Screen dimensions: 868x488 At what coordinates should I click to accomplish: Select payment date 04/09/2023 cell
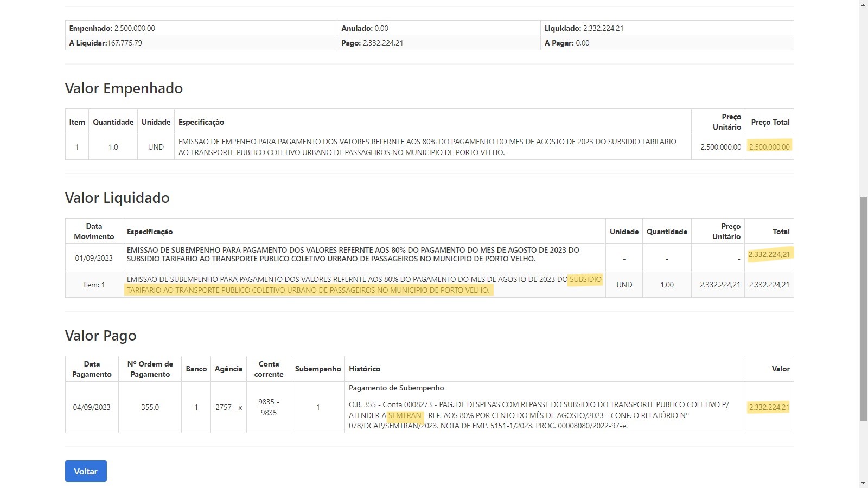[92, 407]
